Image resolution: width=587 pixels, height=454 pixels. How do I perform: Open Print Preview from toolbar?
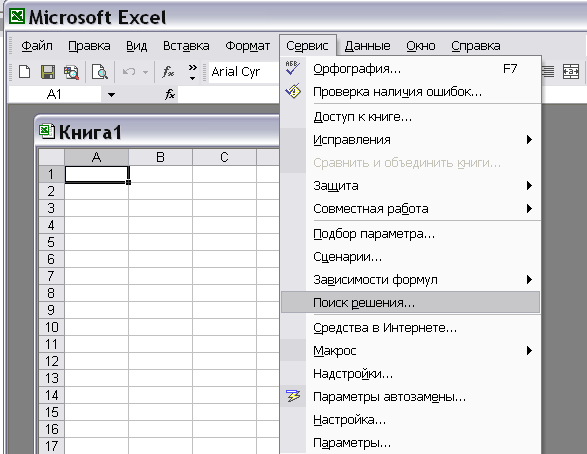(100, 71)
